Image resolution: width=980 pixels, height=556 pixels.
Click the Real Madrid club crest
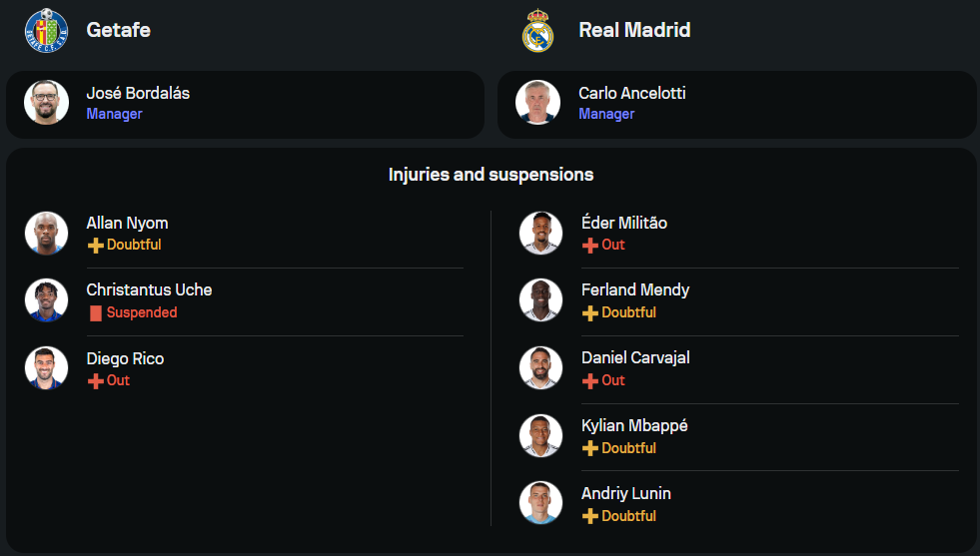pyautogui.click(x=537, y=30)
